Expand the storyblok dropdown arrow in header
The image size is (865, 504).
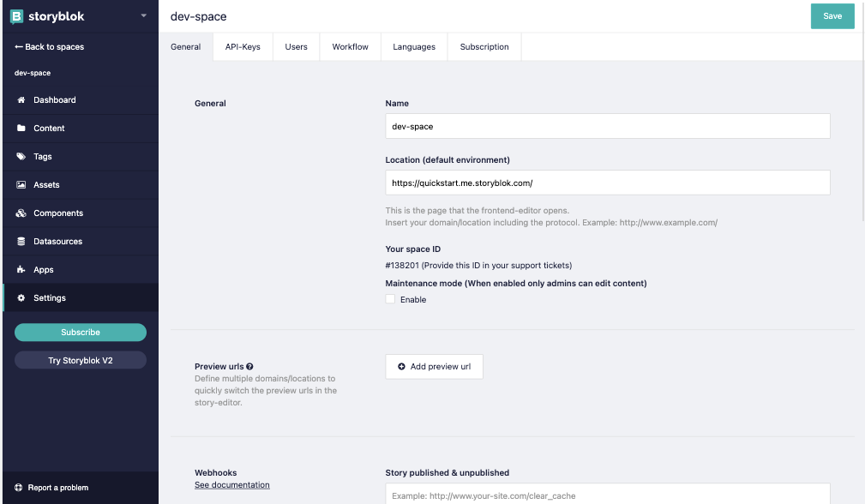143,15
